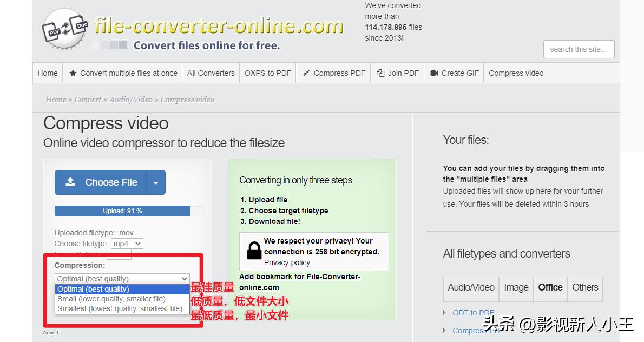Click the video camera icon beside Create GIF
Screen dimensions: 644x342
pyautogui.click(x=434, y=73)
